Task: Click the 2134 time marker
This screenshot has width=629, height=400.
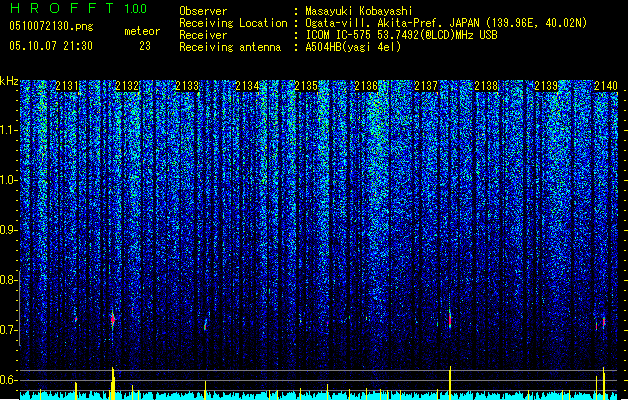Action: click(247, 86)
